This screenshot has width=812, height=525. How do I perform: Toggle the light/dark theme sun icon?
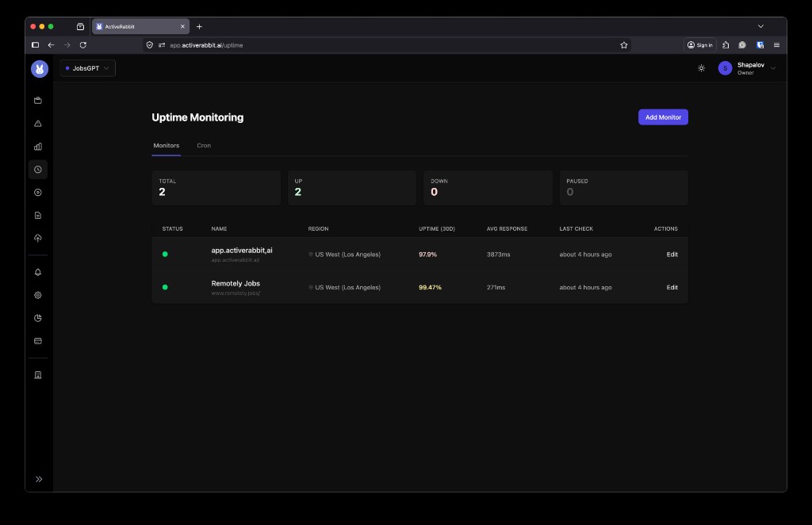click(701, 68)
